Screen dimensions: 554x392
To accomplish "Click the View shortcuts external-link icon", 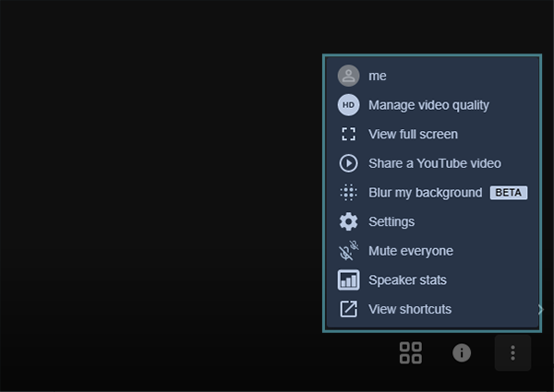I will click(x=348, y=309).
